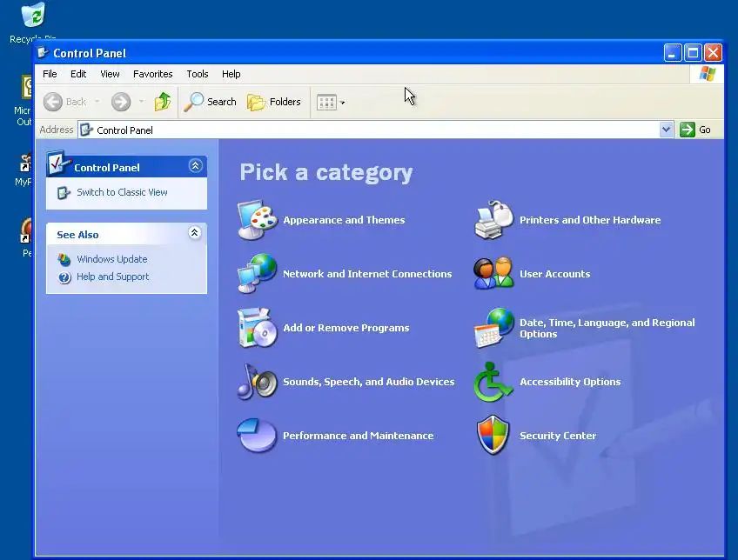Open the Sounds, Speech, and Audio Devices speaker icon
738x560 pixels.
point(257,382)
